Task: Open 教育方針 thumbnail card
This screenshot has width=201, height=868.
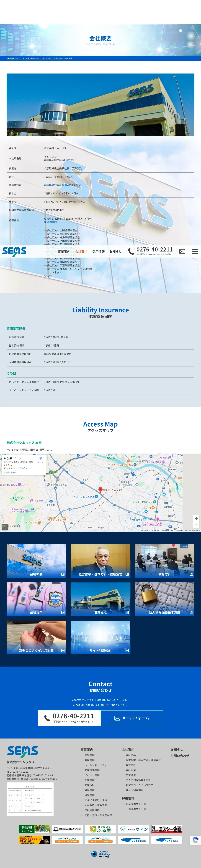Action: 165,561
